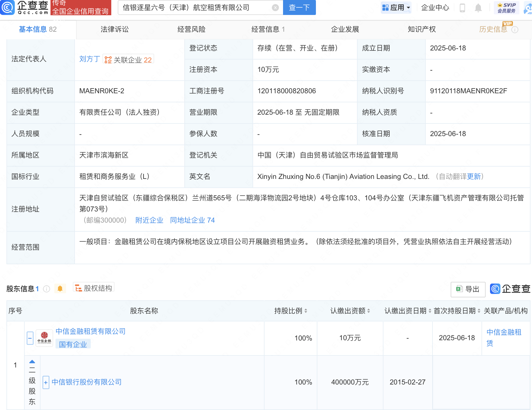The width and height of the screenshot is (532, 410).
Task: Collapse the 中信金融租赁有限公司 shareholder row
Action: pyautogui.click(x=30, y=338)
